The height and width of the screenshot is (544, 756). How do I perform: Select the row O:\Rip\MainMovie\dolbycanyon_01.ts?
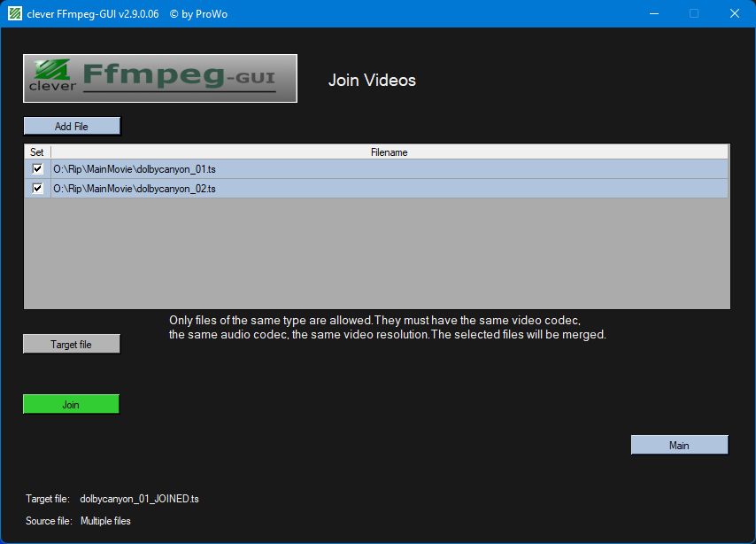coord(376,169)
